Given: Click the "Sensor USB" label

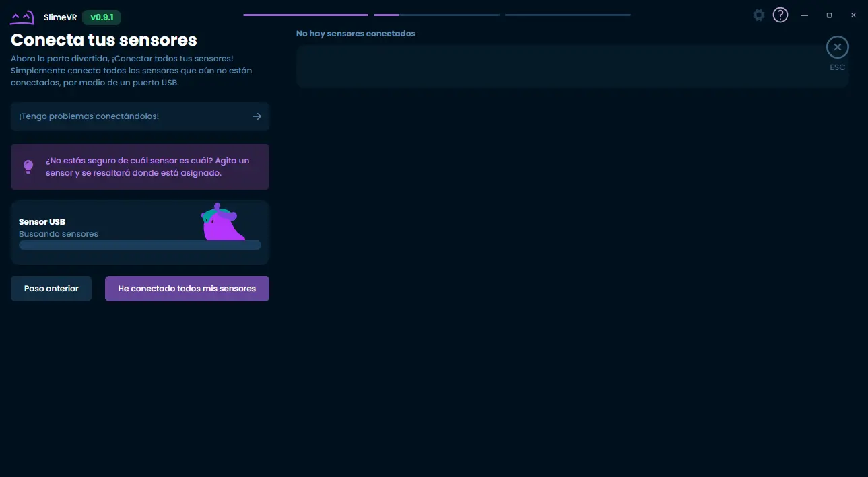Looking at the screenshot, I should [x=42, y=222].
